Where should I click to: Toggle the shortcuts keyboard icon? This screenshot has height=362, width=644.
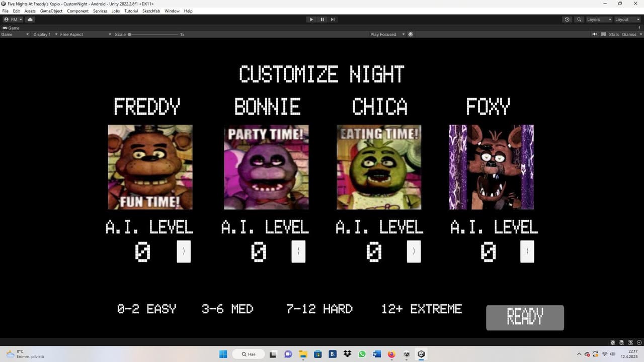(x=603, y=34)
